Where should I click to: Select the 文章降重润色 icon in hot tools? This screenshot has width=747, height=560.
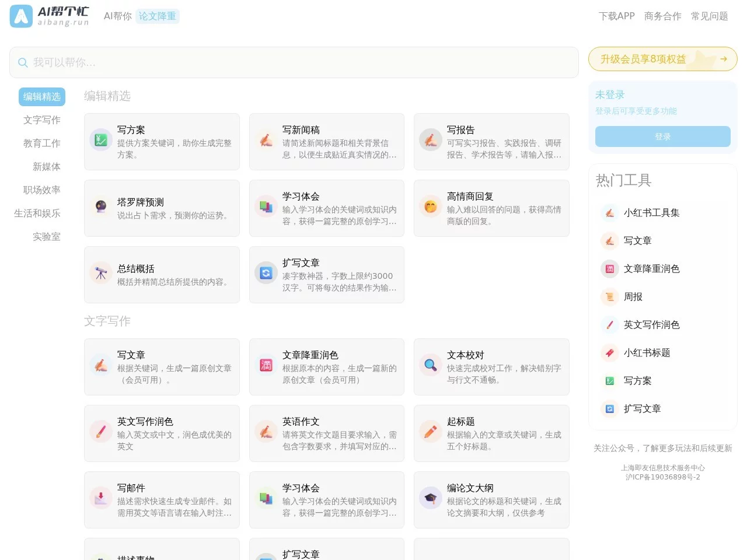pos(609,269)
